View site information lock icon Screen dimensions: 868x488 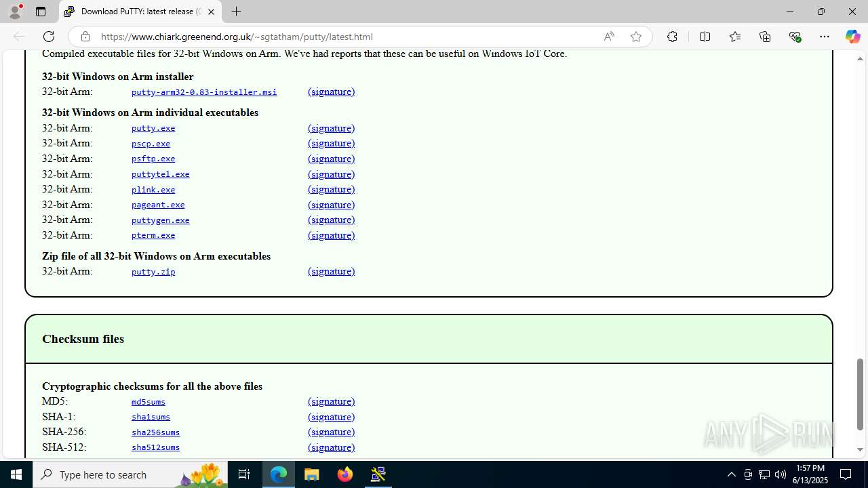coord(85,37)
